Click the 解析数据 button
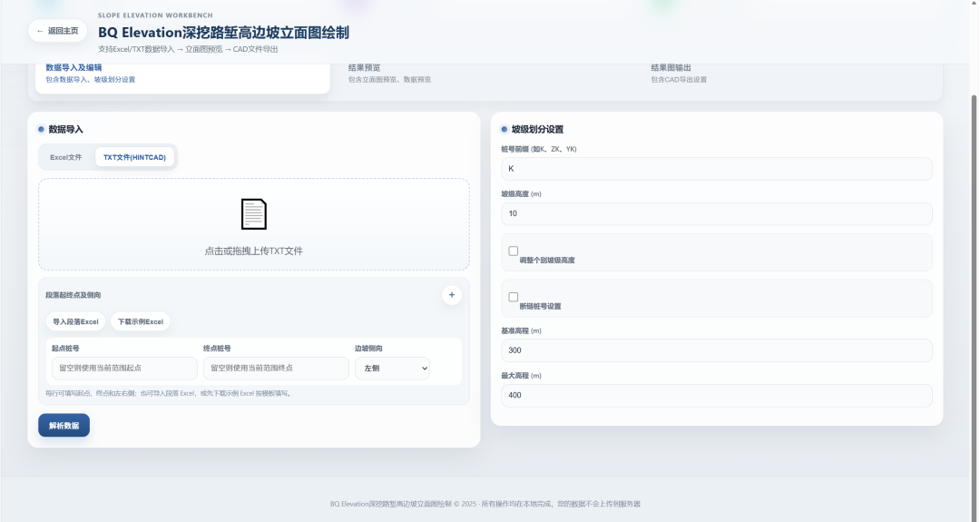This screenshot has height=522, width=980. tap(64, 425)
